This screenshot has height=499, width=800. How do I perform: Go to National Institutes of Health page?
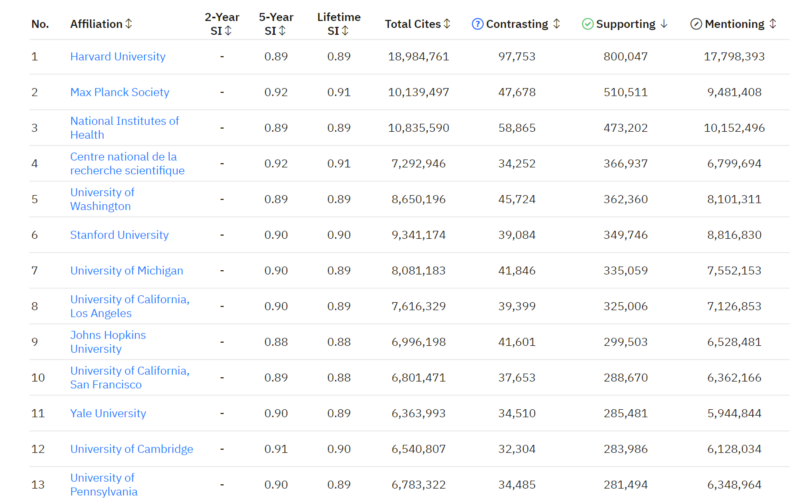(x=124, y=128)
